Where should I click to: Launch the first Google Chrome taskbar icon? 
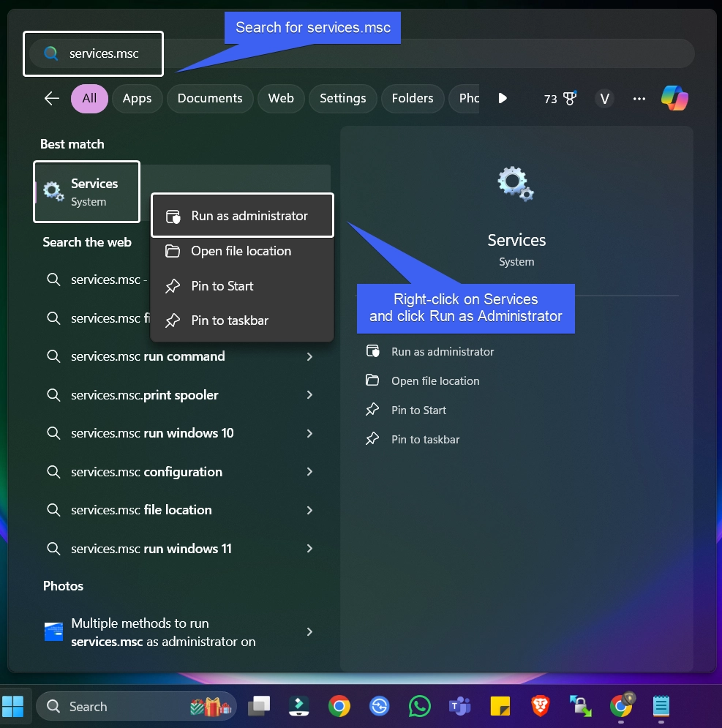point(339,706)
